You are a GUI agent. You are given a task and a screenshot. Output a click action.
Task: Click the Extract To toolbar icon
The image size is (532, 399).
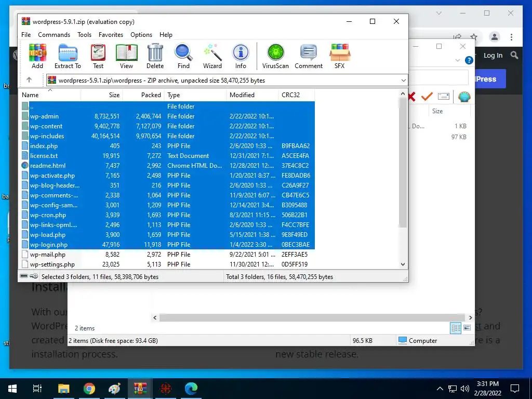tap(68, 56)
